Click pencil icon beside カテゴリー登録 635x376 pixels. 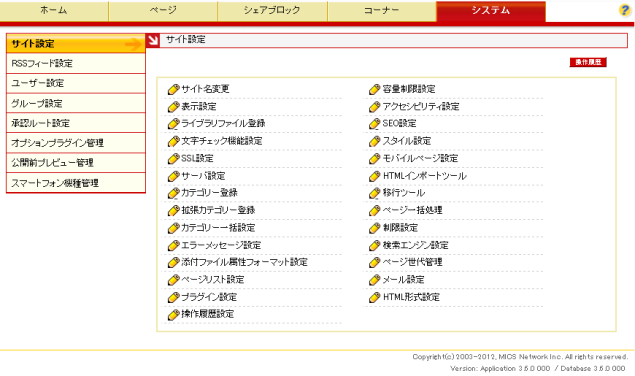pyautogui.click(x=173, y=193)
